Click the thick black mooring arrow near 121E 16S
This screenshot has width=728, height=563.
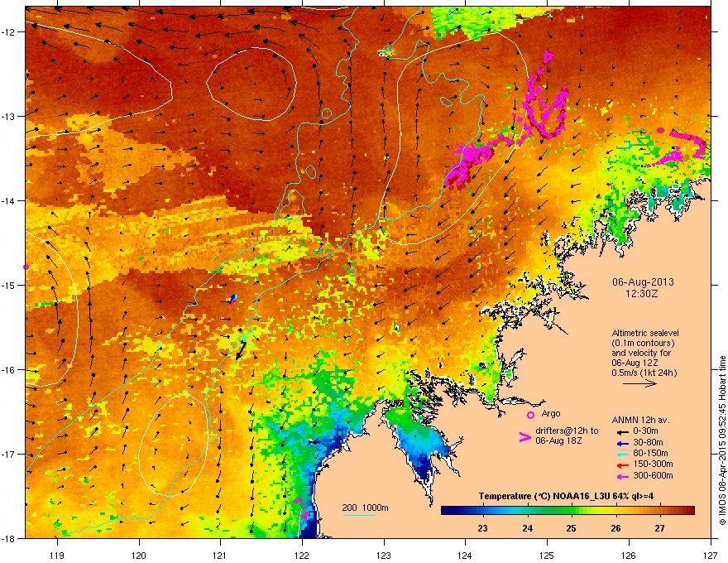(x=241, y=349)
